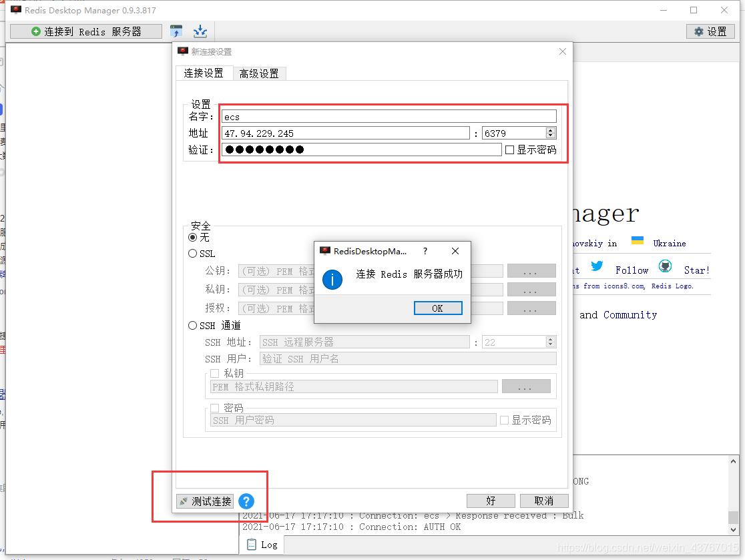Switch to the 连接设置 tab
The image size is (745, 560).
point(204,73)
